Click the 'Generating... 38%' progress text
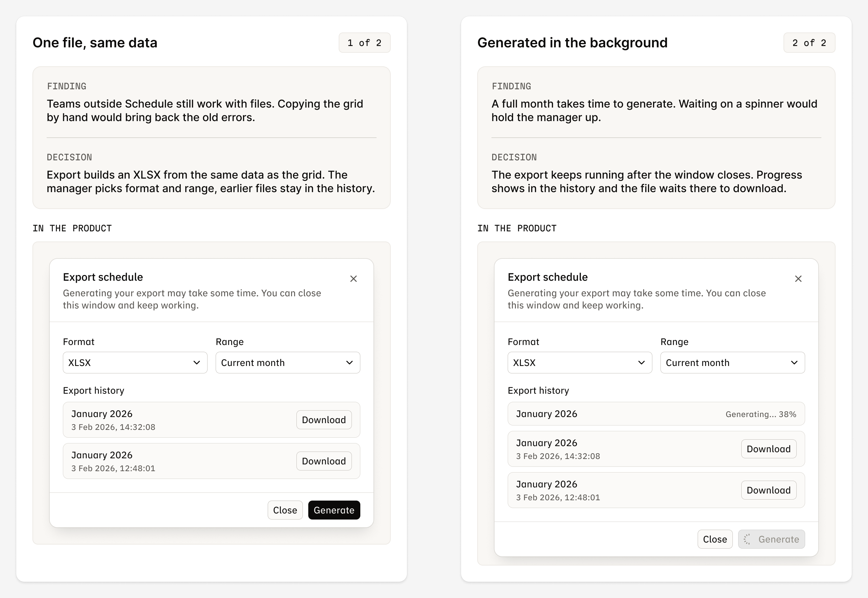This screenshot has height=598, width=868. point(761,414)
